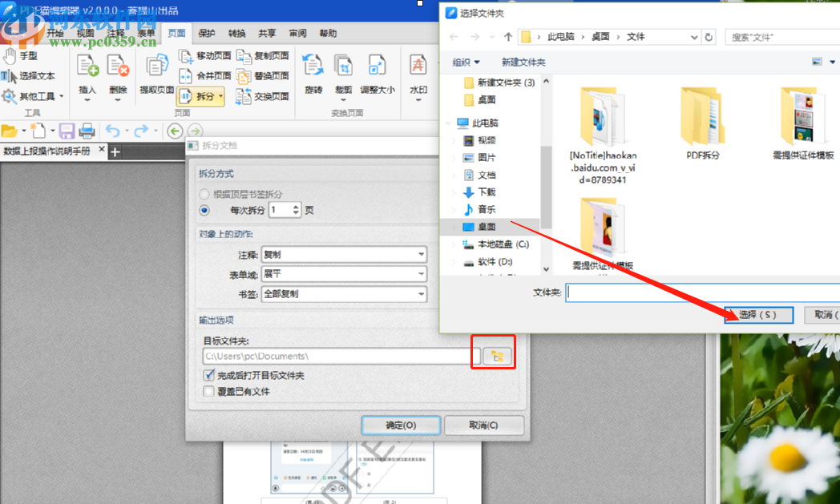840x504 pixels.
Task: Enable the 覆盖已有文件 checkbox
Action: pos(208,390)
